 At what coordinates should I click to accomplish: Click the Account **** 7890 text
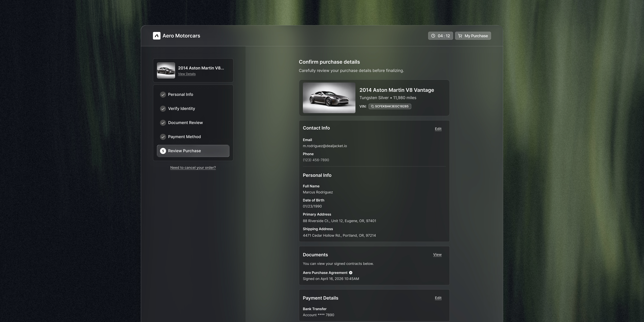click(318, 315)
